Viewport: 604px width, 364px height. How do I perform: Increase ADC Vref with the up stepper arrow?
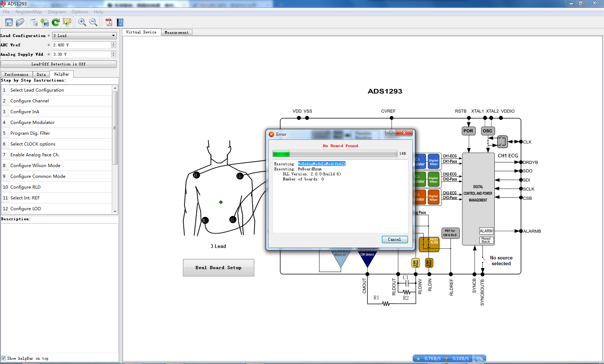point(114,43)
